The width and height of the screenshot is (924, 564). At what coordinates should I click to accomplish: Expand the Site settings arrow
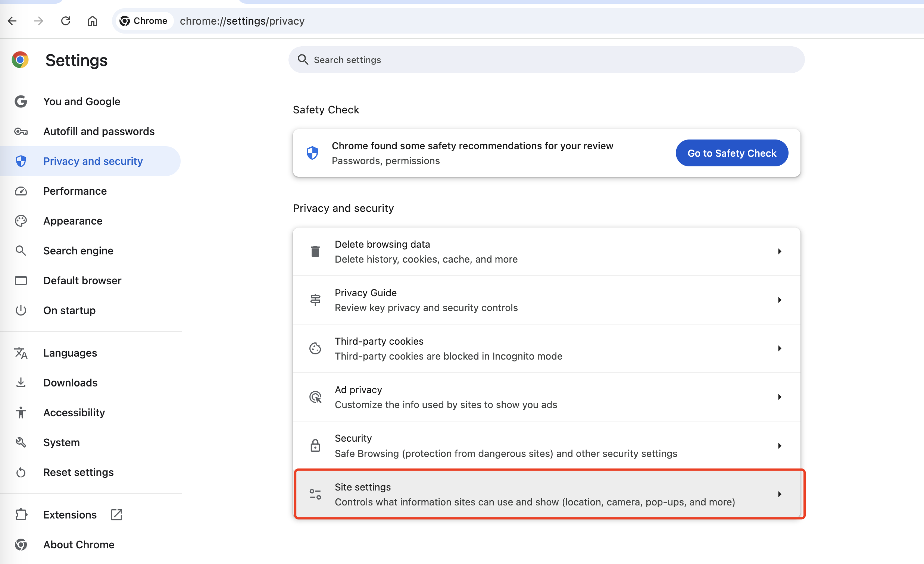780,495
